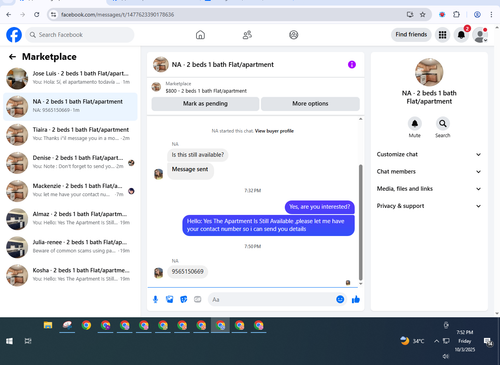Open the Mackenzie conversation

[70, 191]
